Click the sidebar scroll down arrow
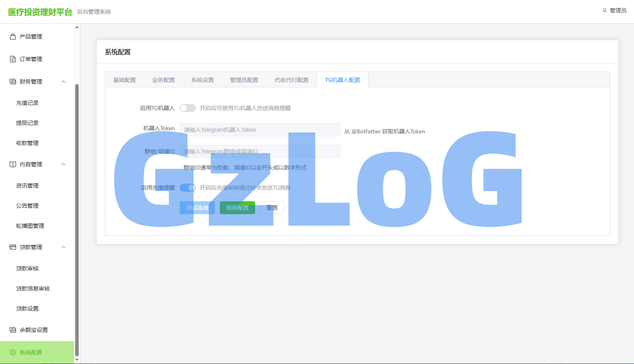Screen dimensions: 634x364 (x=77, y=360)
